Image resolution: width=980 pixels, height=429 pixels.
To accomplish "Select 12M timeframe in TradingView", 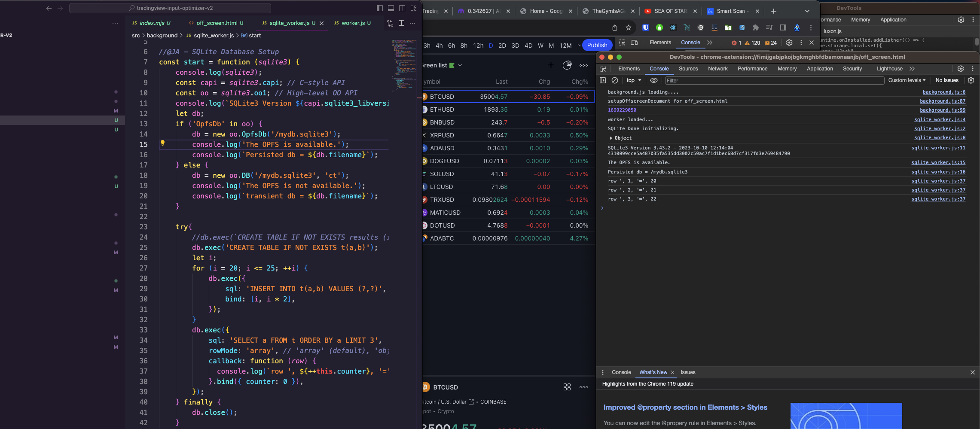I will pyautogui.click(x=565, y=46).
